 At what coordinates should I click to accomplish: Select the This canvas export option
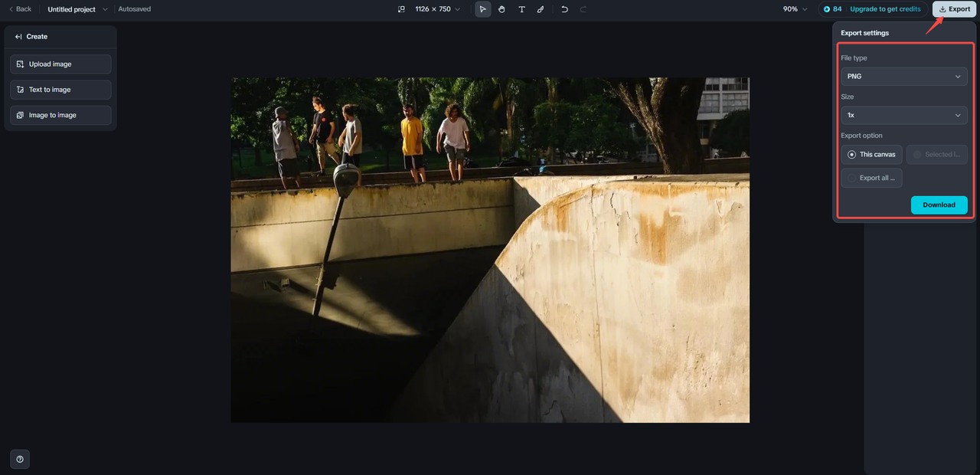(x=871, y=155)
